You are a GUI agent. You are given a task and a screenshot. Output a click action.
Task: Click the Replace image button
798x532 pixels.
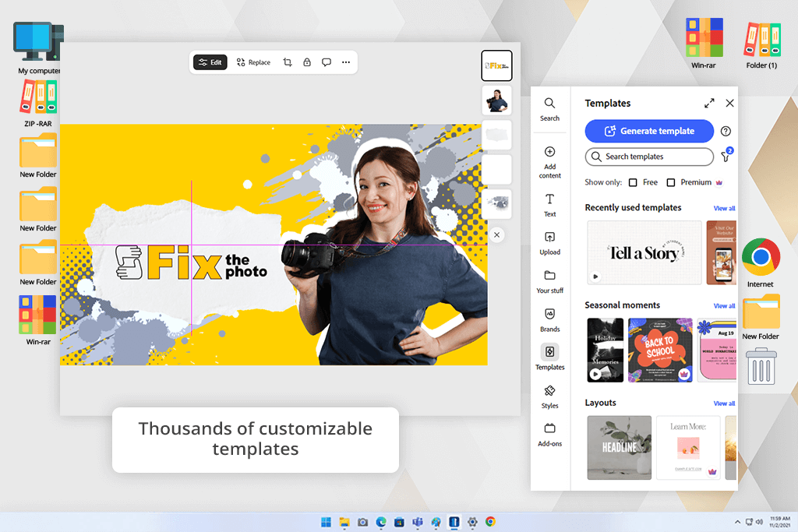(x=253, y=62)
